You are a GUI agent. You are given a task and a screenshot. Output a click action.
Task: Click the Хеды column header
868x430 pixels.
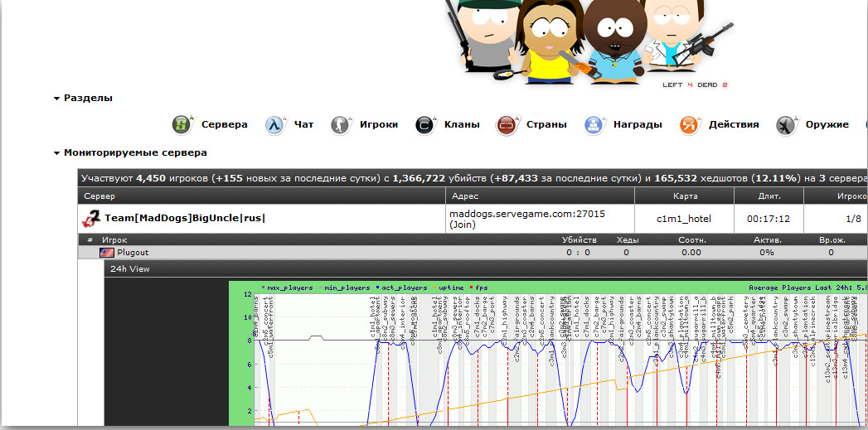coord(628,240)
